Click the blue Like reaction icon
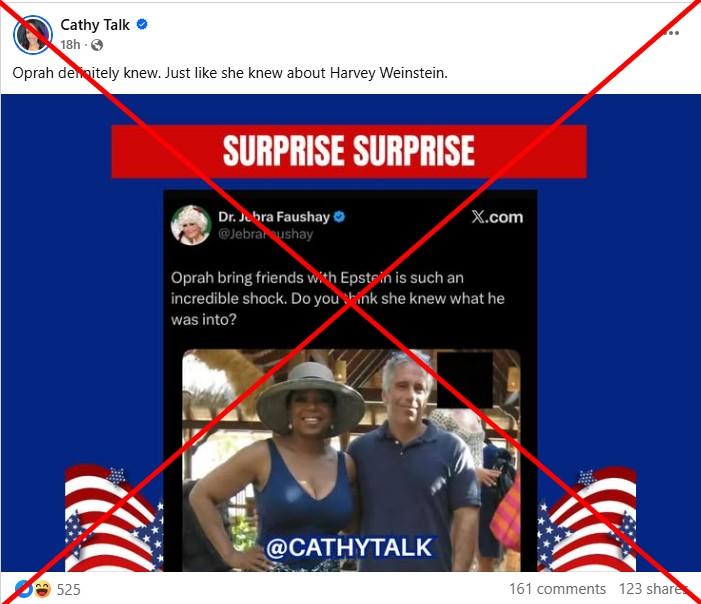Viewport: 701px width, 604px height. coord(24,589)
